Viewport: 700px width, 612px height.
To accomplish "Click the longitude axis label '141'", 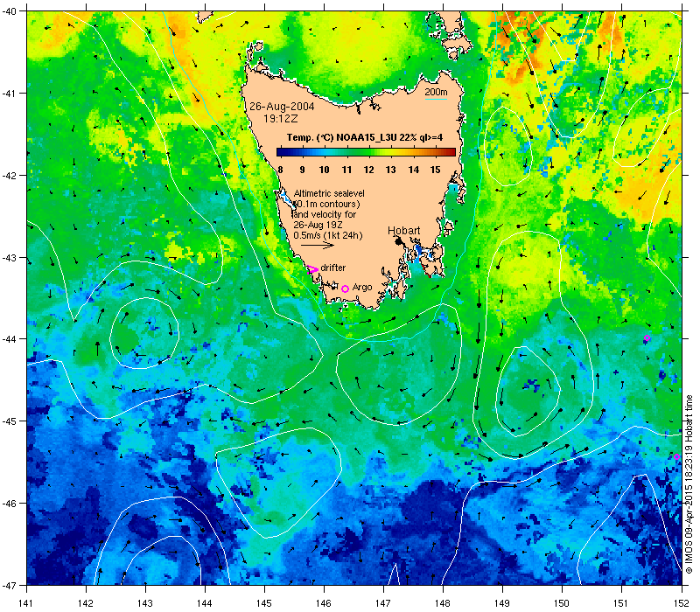I will (x=26, y=603).
